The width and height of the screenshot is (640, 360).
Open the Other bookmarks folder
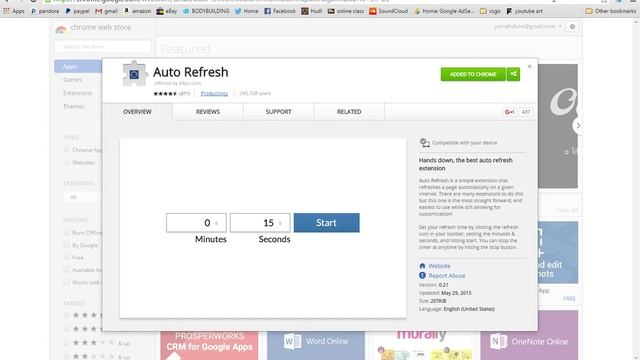611,11
